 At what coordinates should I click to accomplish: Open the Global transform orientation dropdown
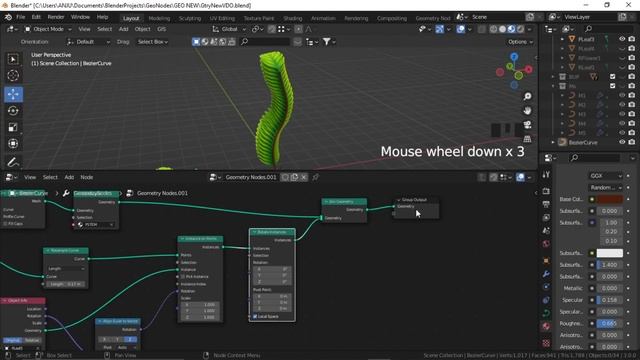point(229,29)
